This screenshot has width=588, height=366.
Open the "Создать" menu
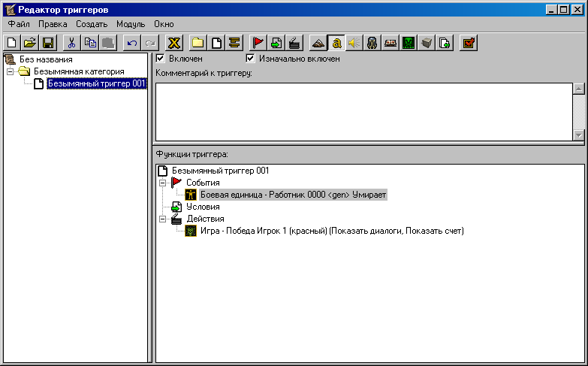coord(92,24)
